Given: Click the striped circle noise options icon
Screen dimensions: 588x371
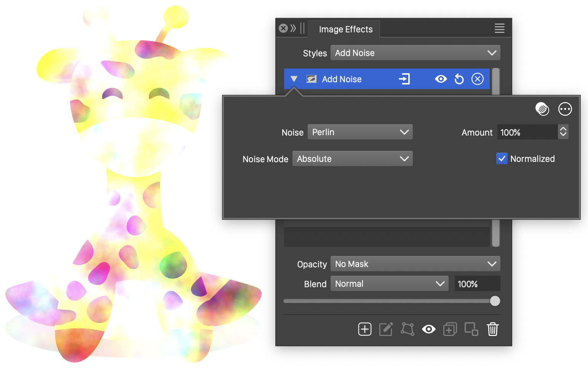Looking at the screenshot, I should point(542,109).
